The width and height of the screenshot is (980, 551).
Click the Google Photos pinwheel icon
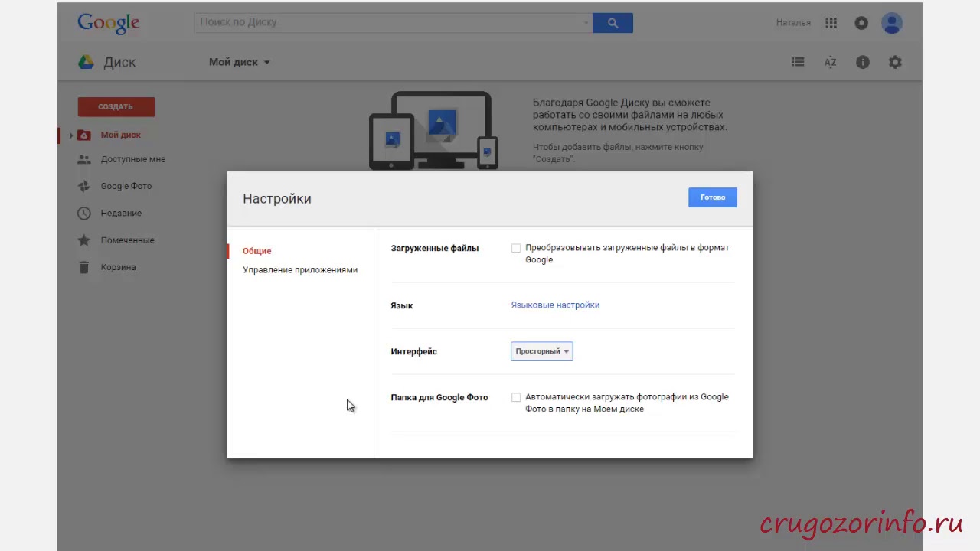tap(84, 186)
